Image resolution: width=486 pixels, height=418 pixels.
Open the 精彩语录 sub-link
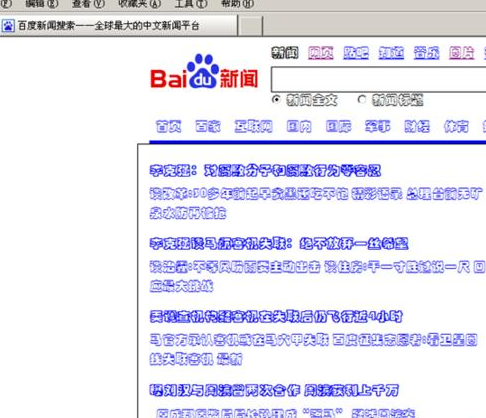click(377, 194)
